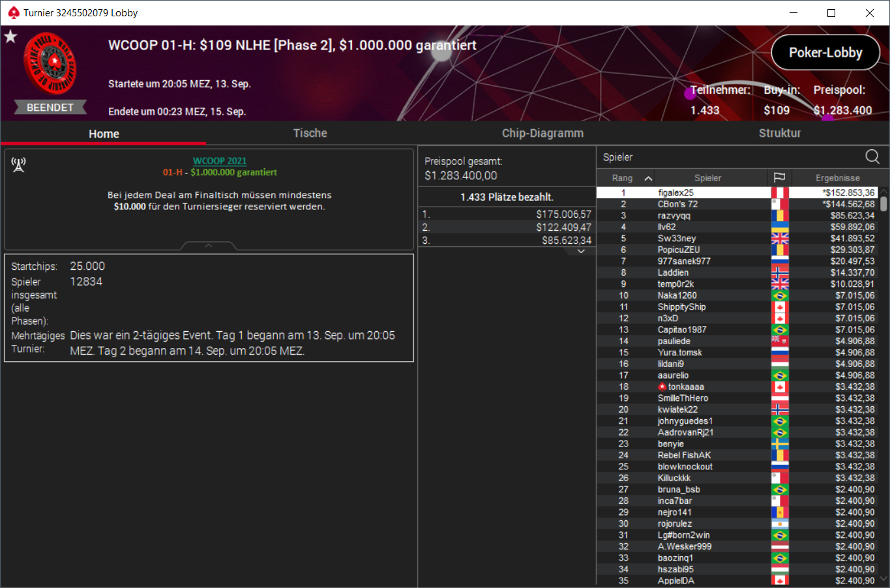
Task: Click the flag column header icon
Action: coord(779,177)
